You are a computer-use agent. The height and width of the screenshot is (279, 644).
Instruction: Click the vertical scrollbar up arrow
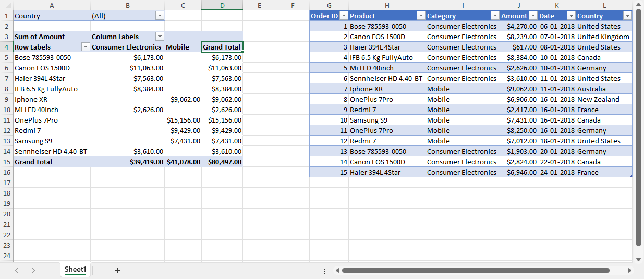pos(638,4)
